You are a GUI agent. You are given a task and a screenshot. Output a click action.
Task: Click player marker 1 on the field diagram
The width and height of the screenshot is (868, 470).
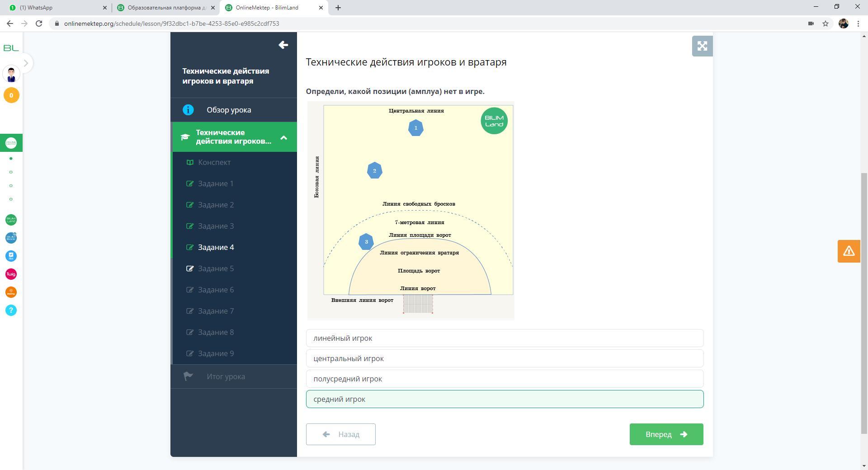[x=416, y=128]
